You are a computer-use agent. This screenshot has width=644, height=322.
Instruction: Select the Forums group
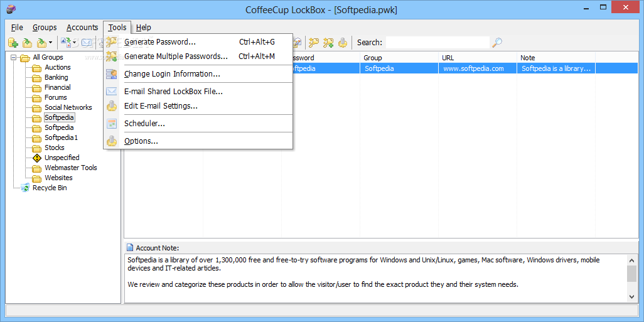(55, 97)
